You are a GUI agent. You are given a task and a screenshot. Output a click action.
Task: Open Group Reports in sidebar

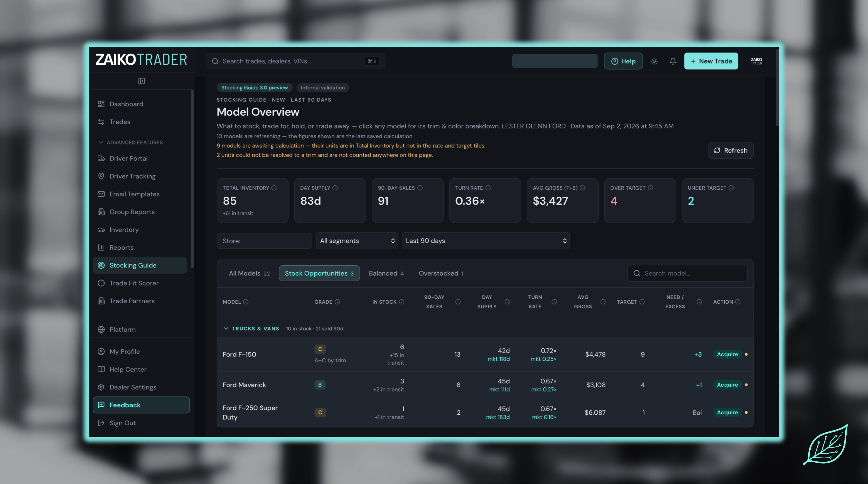coord(140,212)
